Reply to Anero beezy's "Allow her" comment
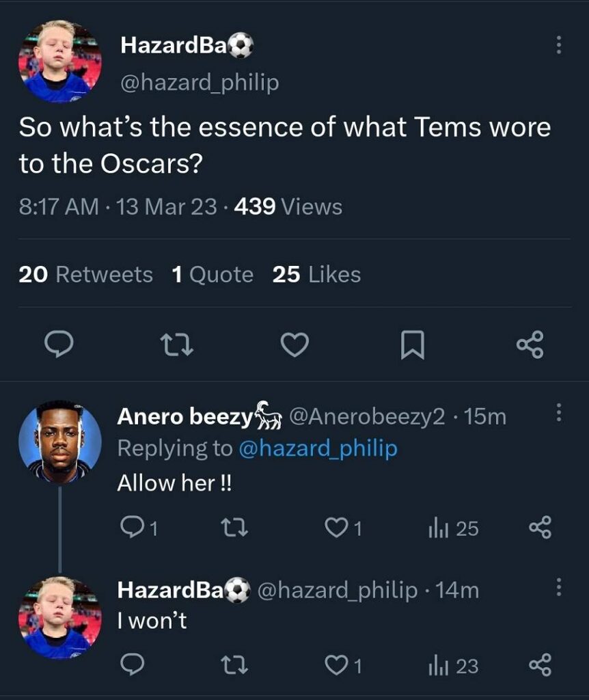589x700 pixels. (139, 527)
